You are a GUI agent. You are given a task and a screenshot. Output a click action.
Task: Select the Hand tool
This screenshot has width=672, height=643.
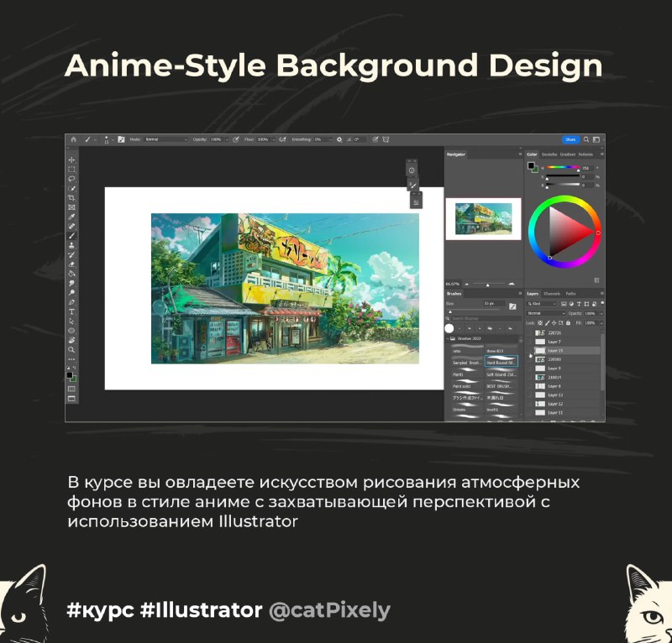click(71, 340)
